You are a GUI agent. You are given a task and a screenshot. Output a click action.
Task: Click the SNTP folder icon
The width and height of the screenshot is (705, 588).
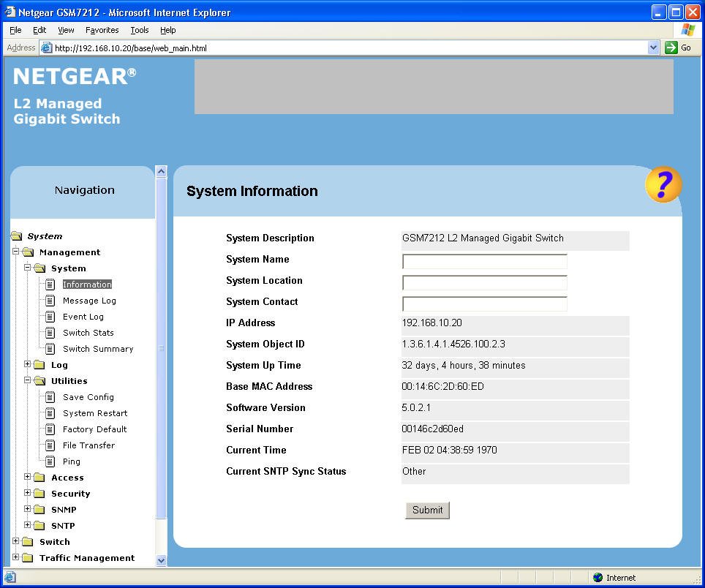[39, 526]
